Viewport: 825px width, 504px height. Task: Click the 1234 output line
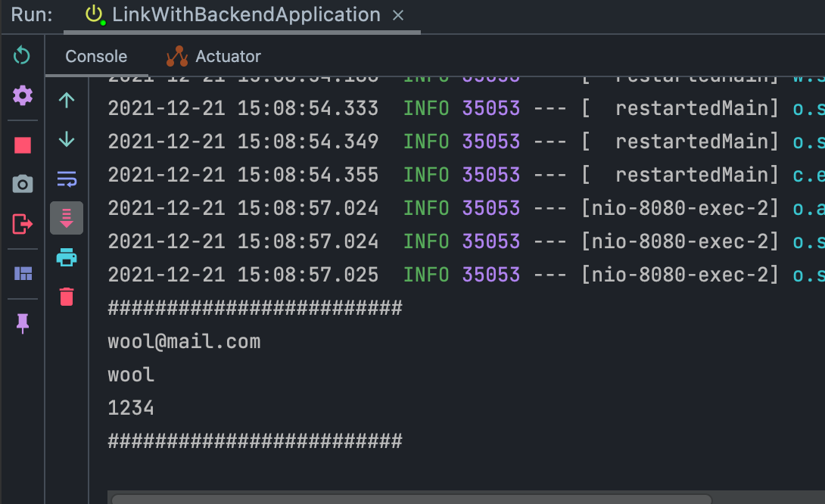pos(131,409)
